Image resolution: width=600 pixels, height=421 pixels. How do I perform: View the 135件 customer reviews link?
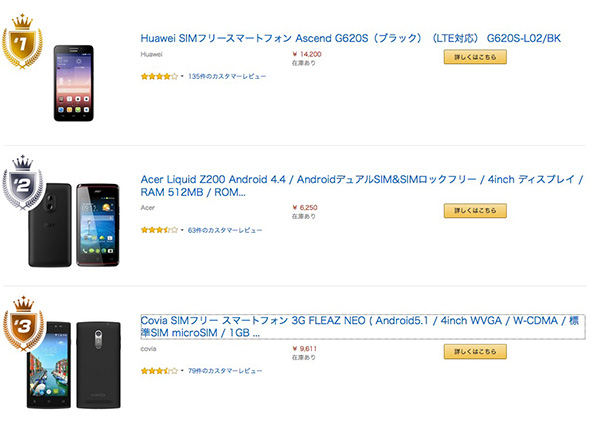[x=225, y=76]
